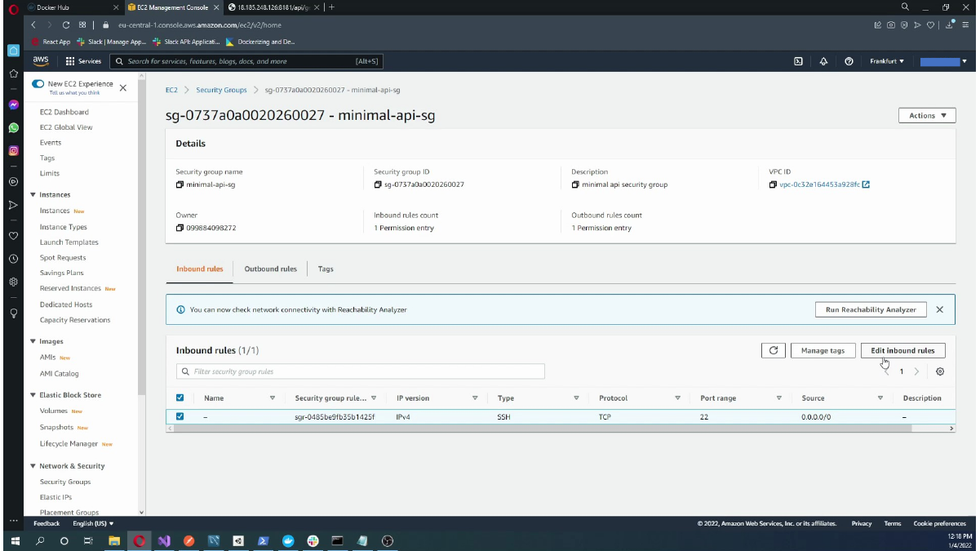The image size is (980, 551).
Task: Select the Inbound rules tab
Action: [200, 269]
